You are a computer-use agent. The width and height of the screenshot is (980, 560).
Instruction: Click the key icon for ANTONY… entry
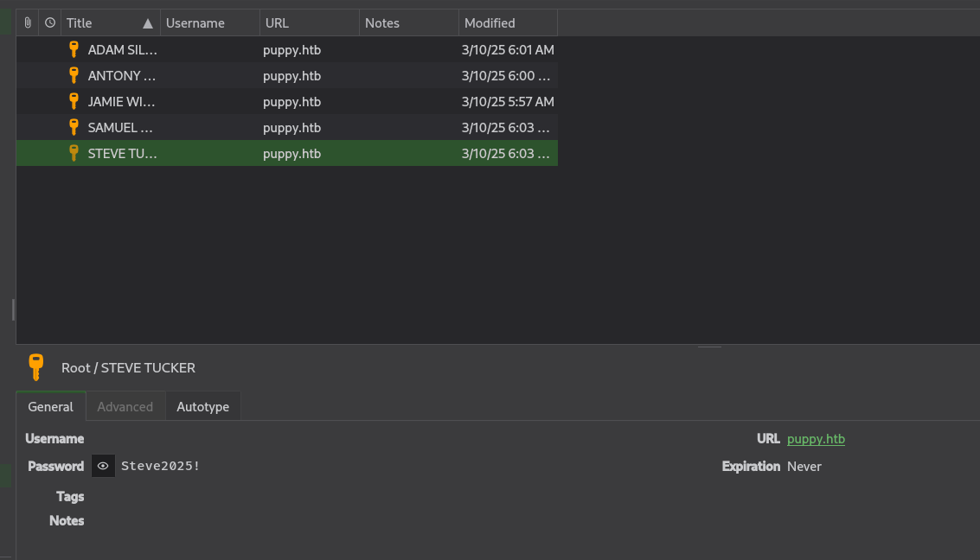click(74, 75)
